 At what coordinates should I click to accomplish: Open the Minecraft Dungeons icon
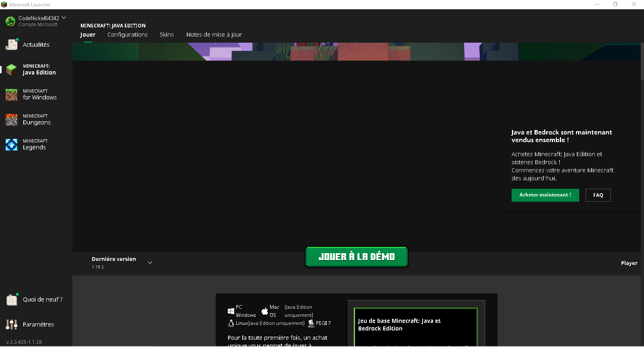(x=12, y=120)
